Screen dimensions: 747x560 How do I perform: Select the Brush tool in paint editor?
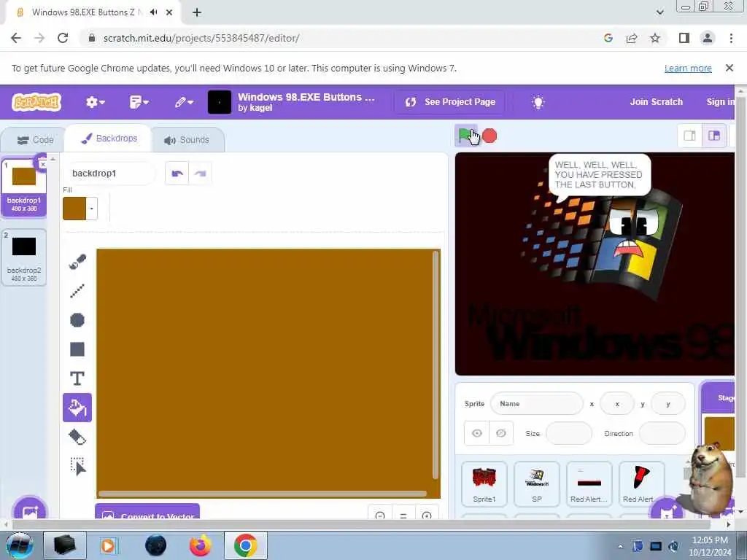pyautogui.click(x=77, y=262)
